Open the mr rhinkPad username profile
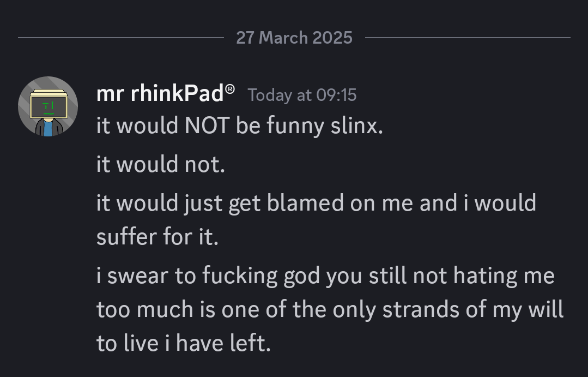Image resolution: width=588 pixels, height=377 pixels. point(160,94)
